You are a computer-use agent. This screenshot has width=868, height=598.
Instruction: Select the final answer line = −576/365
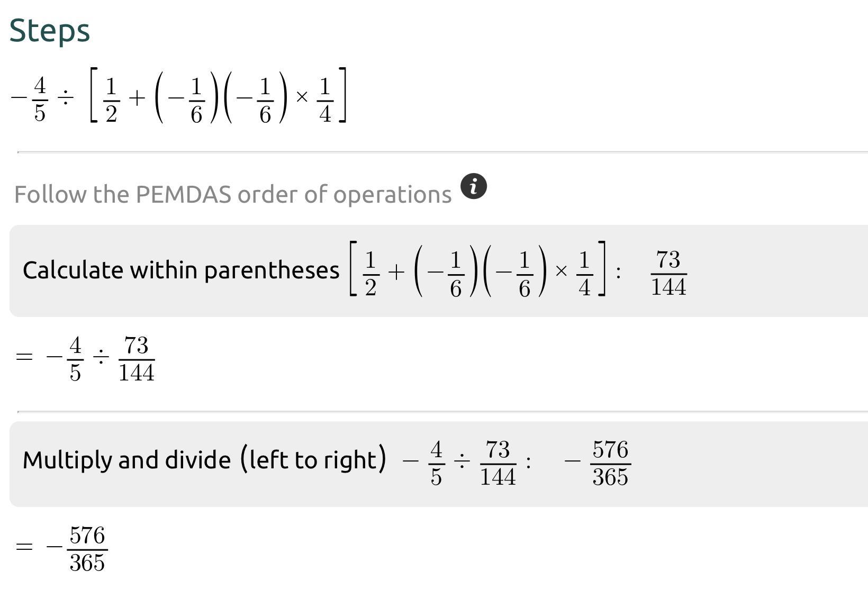(61, 548)
